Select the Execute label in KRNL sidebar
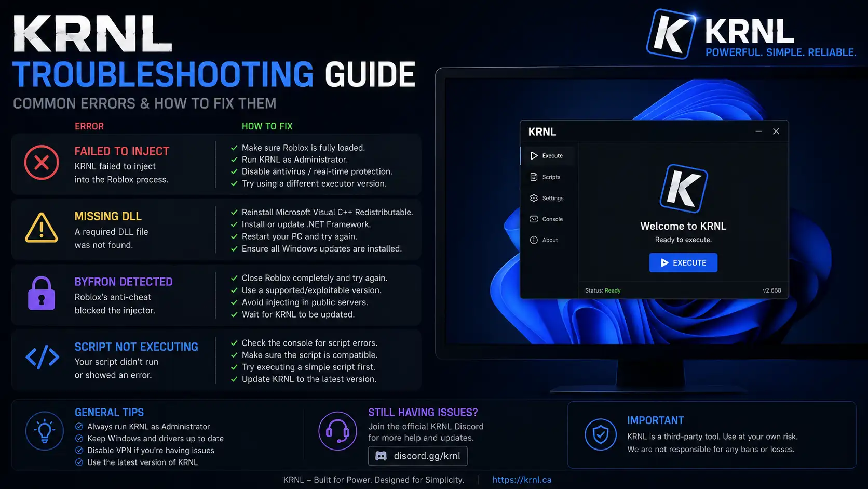Image resolution: width=868 pixels, height=489 pixels. 552,156
